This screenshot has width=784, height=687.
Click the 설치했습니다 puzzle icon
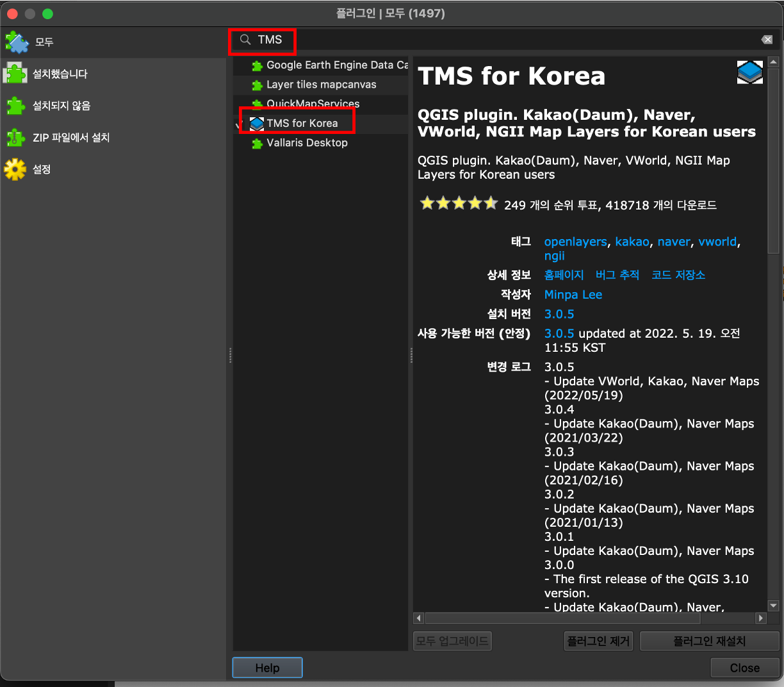point(15,74)
